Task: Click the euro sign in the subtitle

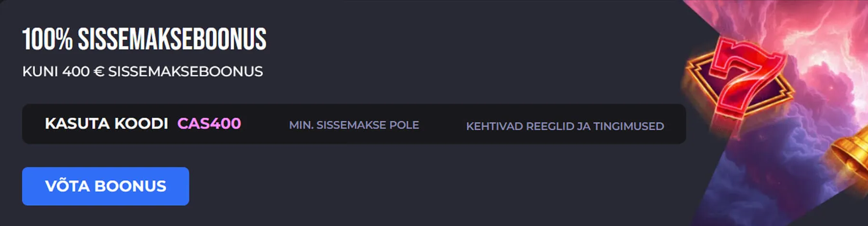Action: coord(99,71)
